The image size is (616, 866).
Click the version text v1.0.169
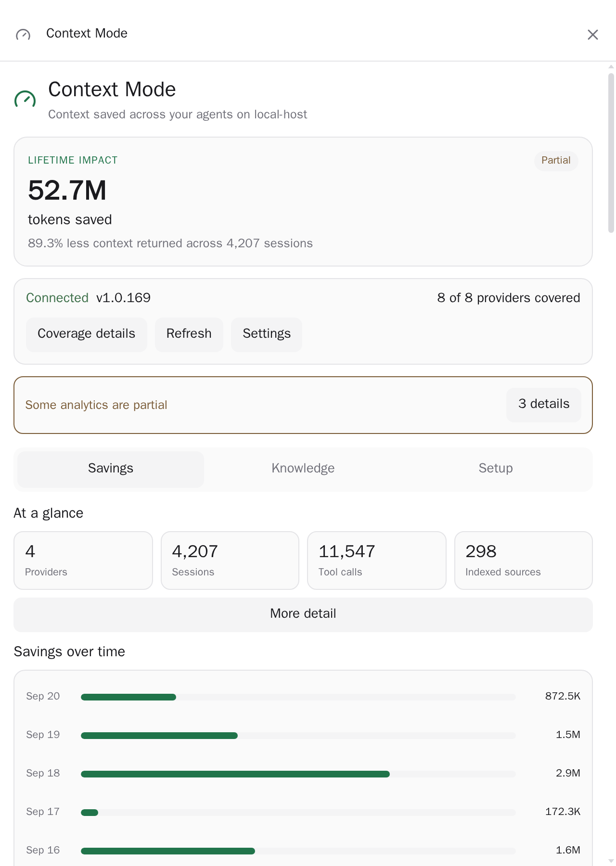[124, 298]
